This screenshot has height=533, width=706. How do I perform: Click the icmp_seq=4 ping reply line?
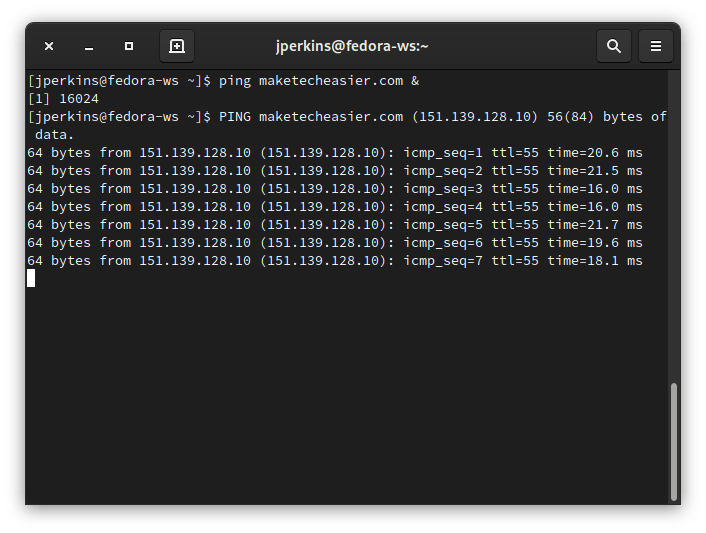335,207
